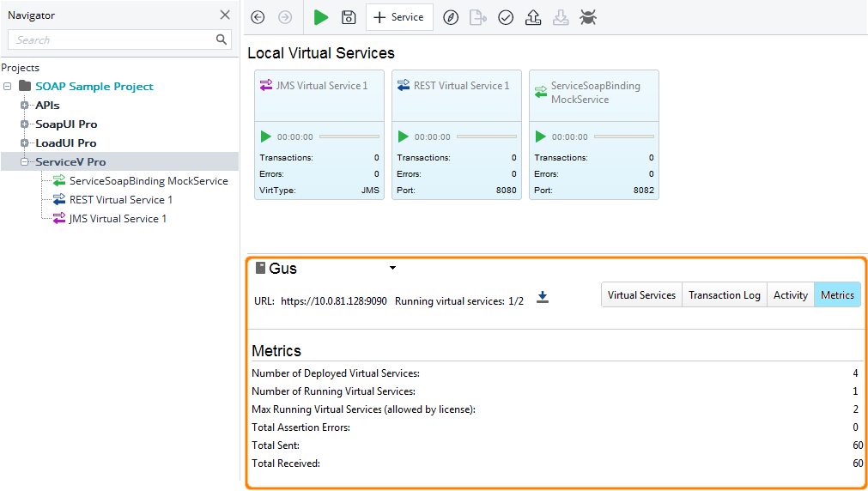Switch to the Transaction Log tab
The height and width of the screenshot is (491, 868).
click(724, 295)
